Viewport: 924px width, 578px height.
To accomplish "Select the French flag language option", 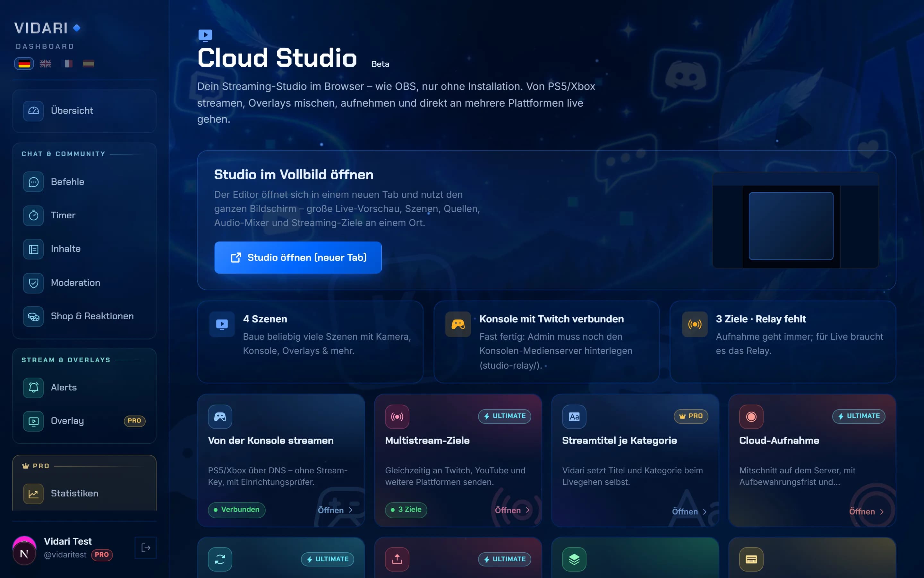I will coord(67,64).
